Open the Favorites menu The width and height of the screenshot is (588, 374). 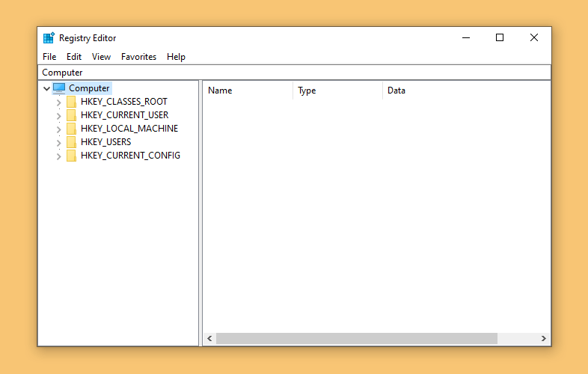(x=138, y=57)
